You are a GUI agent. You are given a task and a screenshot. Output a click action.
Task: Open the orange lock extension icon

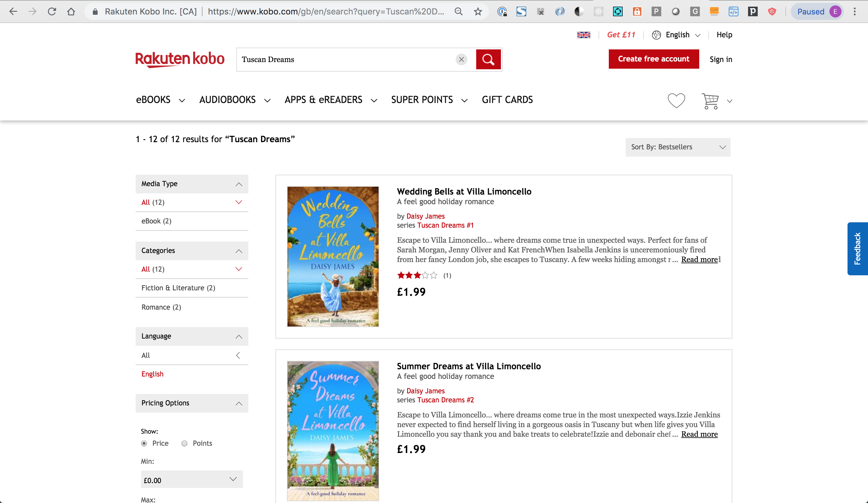click(637, 11)
